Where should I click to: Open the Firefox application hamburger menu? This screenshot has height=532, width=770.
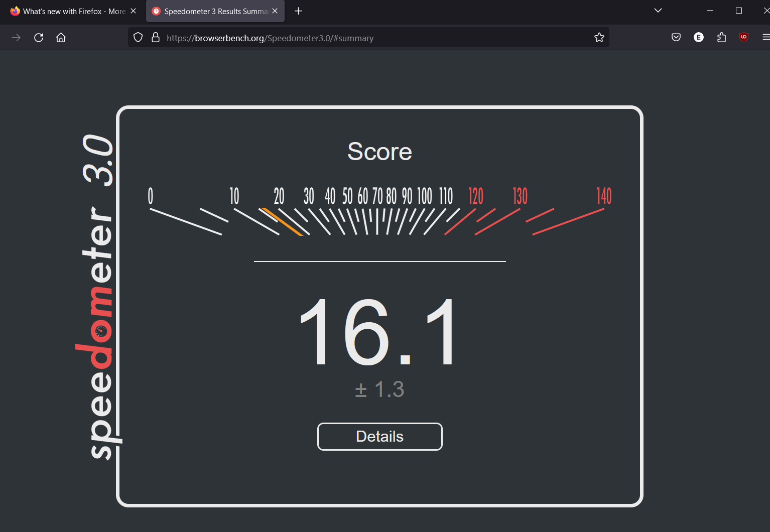[765, 37]
